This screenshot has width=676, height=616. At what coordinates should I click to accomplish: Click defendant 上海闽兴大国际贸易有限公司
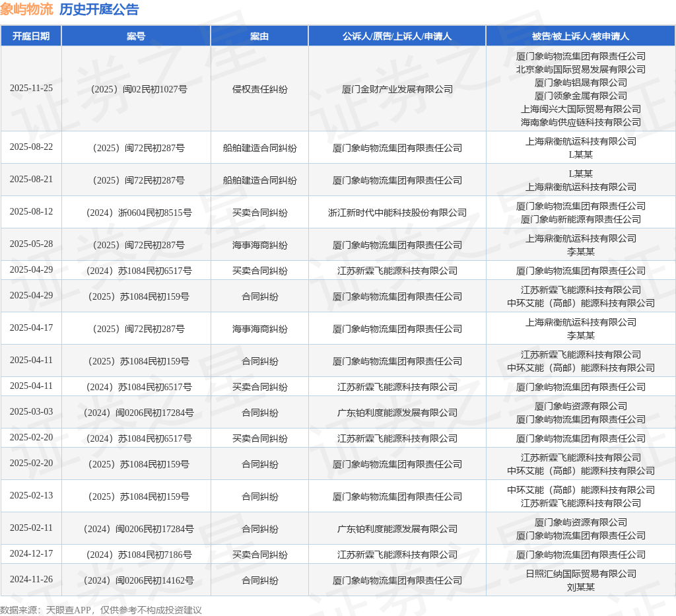coord(581,109)
